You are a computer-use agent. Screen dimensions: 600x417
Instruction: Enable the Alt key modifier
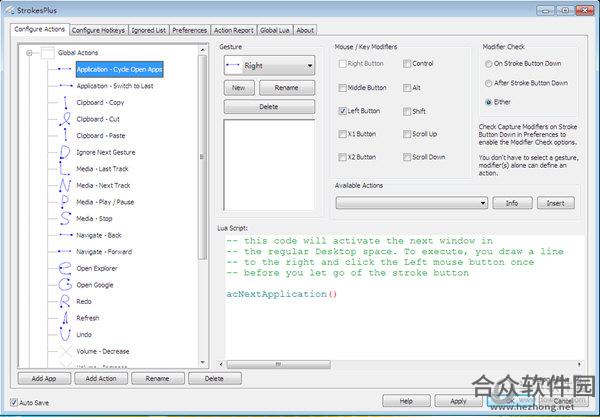[407, 88]
